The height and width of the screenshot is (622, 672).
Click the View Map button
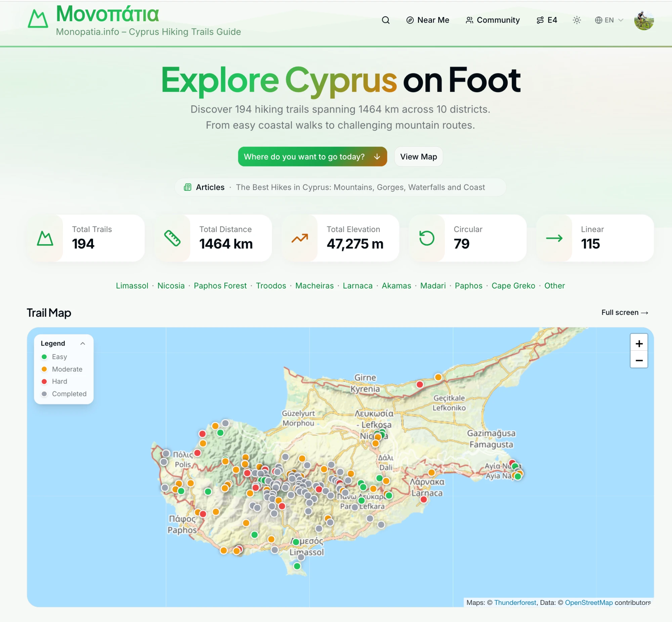(418, 157)
